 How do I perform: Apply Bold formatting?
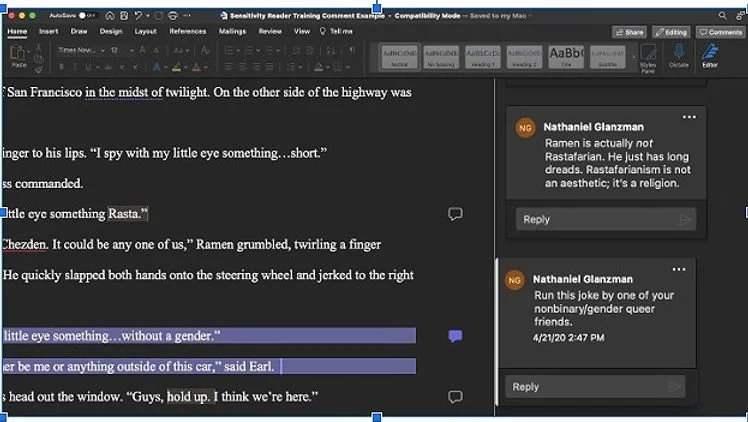click(x=61, y=67)
